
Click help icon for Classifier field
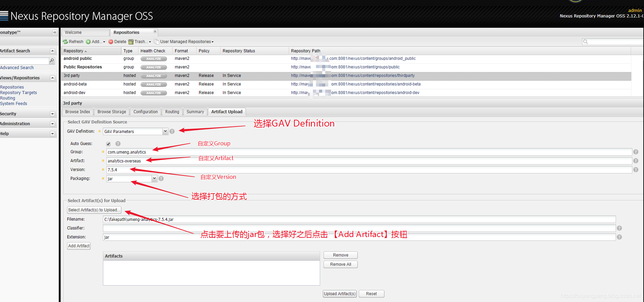pos(619,228)
